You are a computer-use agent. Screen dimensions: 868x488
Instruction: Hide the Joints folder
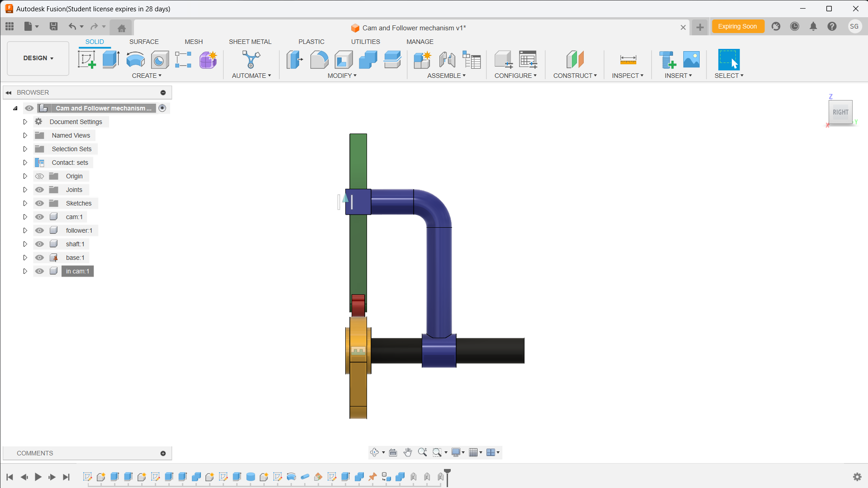pos(39,190)
